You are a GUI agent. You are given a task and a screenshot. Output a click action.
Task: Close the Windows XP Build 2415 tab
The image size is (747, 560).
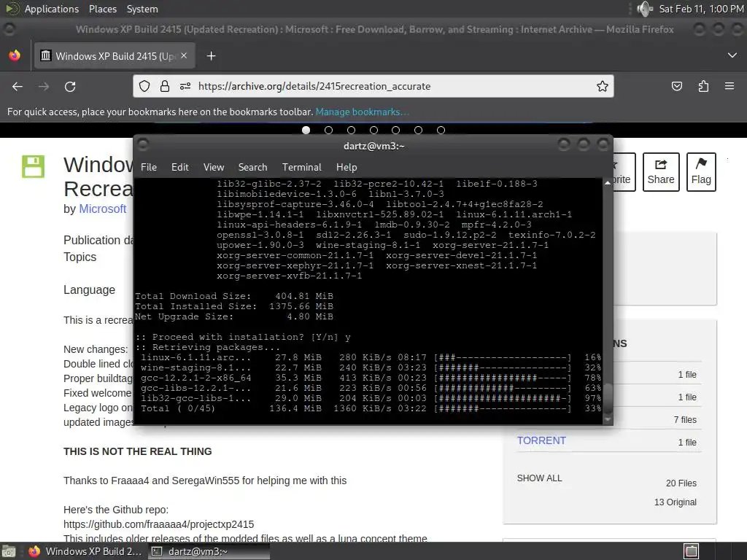184,55
